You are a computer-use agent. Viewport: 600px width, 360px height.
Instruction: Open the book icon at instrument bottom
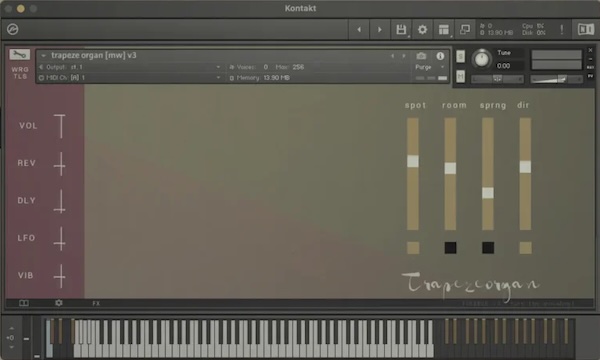(24, 303)
